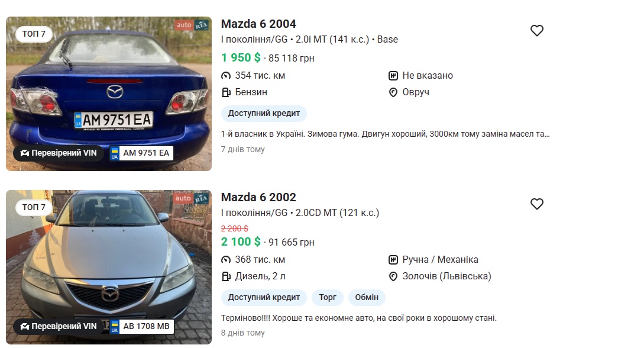Click the AB 1708 MB license plate badge

pos(142,326)
